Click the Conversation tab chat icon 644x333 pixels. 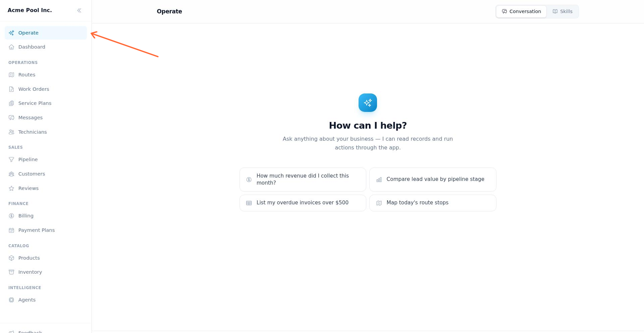click(504, 11)
